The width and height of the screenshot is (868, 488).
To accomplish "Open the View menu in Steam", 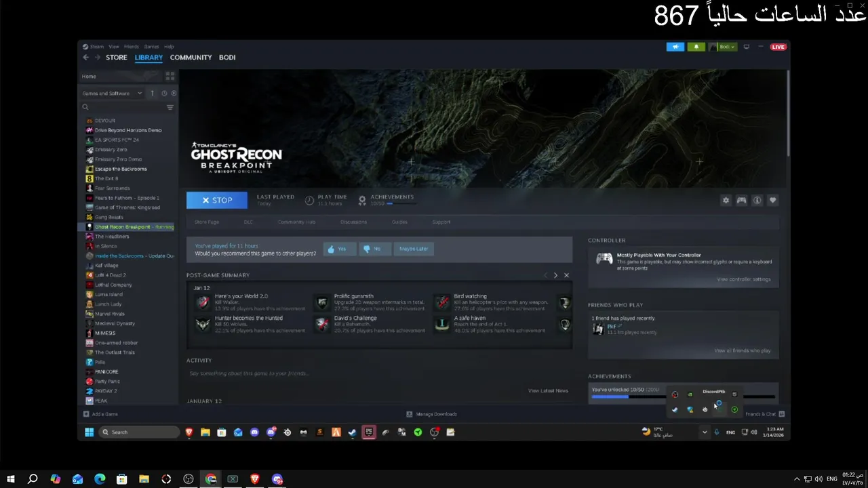I will coord(114,47).
